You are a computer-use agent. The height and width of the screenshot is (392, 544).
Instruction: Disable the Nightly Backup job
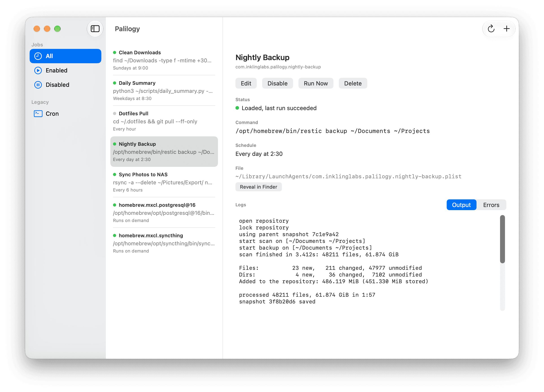pos(277,83)
